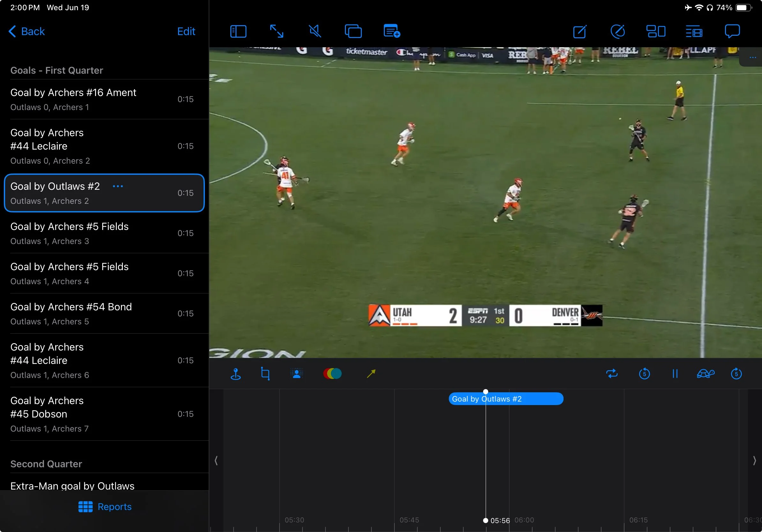Toggle loop playback

tap(612, 374)
